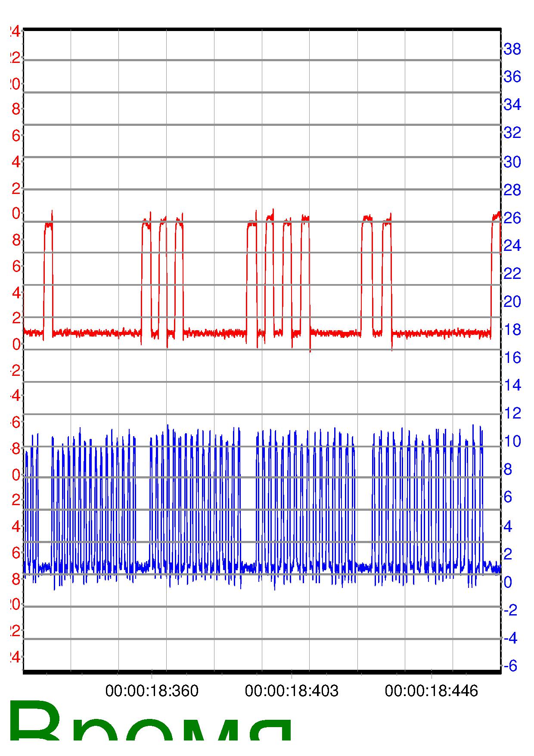Viewport: 534px width, 756px height.
Task: Pick the blue right-axis value 18
Action: pos(512,330)
